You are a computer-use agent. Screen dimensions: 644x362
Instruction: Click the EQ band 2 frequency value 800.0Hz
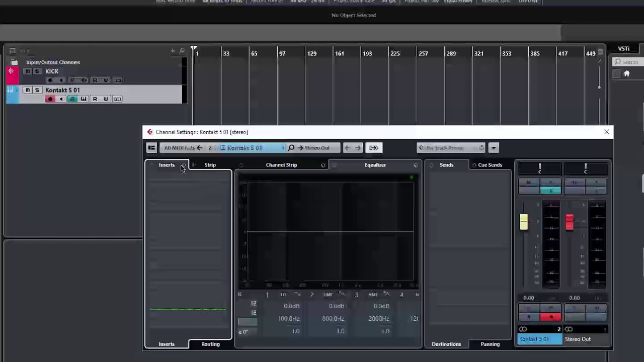333,318
